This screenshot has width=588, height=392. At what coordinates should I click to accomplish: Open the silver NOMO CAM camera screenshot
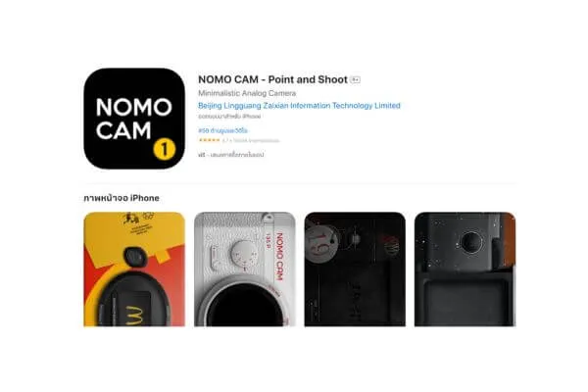244,269
